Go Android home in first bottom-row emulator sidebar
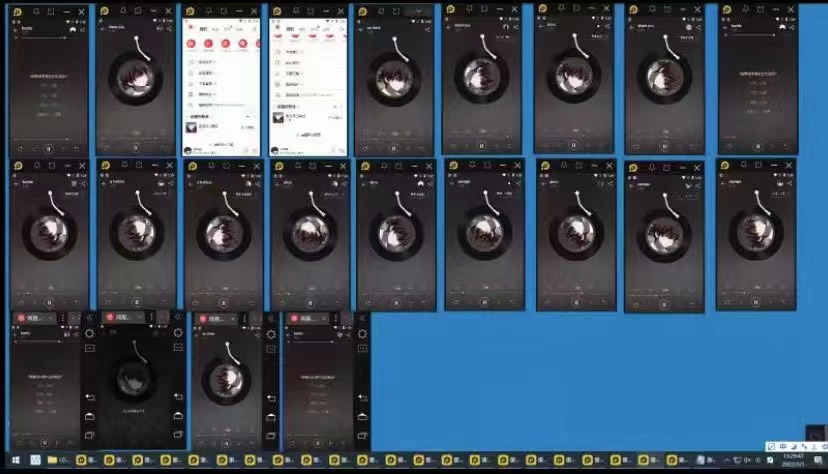The image size is (828, 474). (x=90, y=416)
